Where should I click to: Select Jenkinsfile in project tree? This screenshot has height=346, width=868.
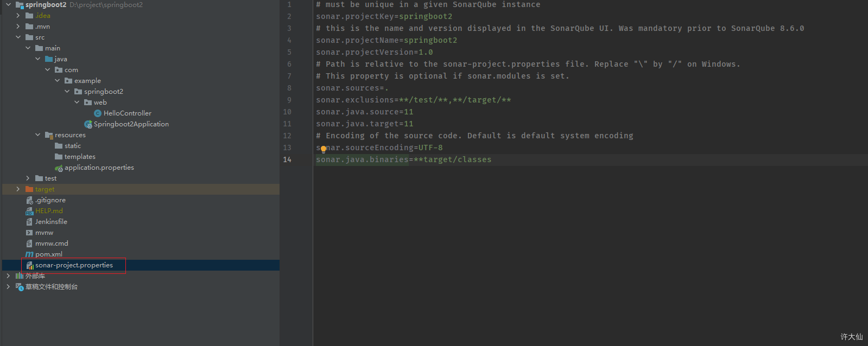(51, 222)
